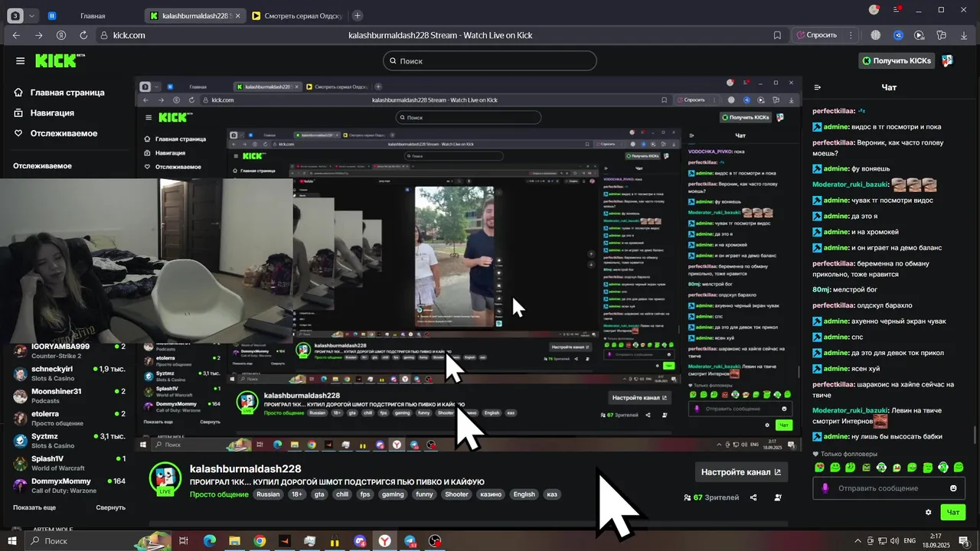Viewport: 980px width, 551px height.
Task: Click the Поиск search field on Kick
Action: [490, 60]
